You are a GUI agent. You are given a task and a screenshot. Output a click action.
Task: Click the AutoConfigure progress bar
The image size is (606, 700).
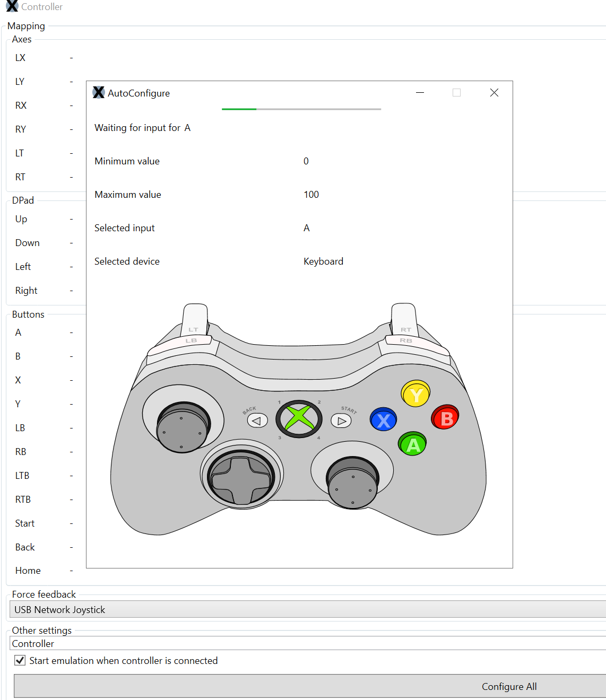click(x=301, y=109)
